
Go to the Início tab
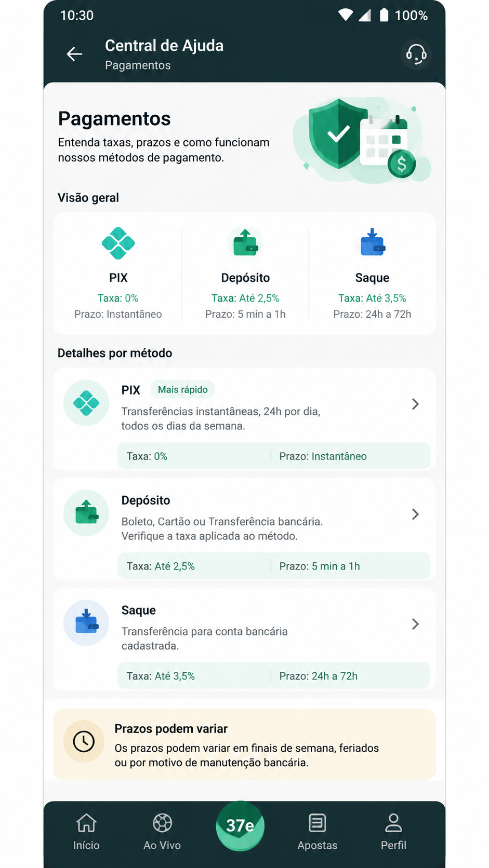[86, 831]
